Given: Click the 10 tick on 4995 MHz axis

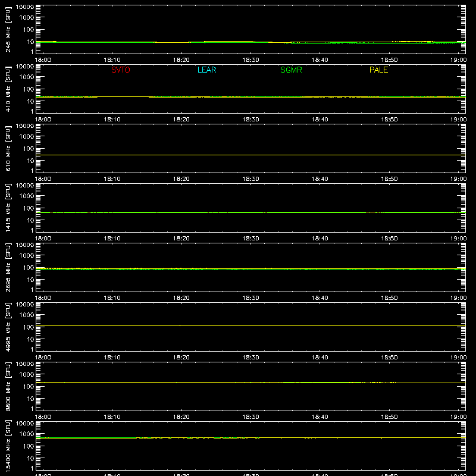Looking at the screenshot, I should click(30, 339).
